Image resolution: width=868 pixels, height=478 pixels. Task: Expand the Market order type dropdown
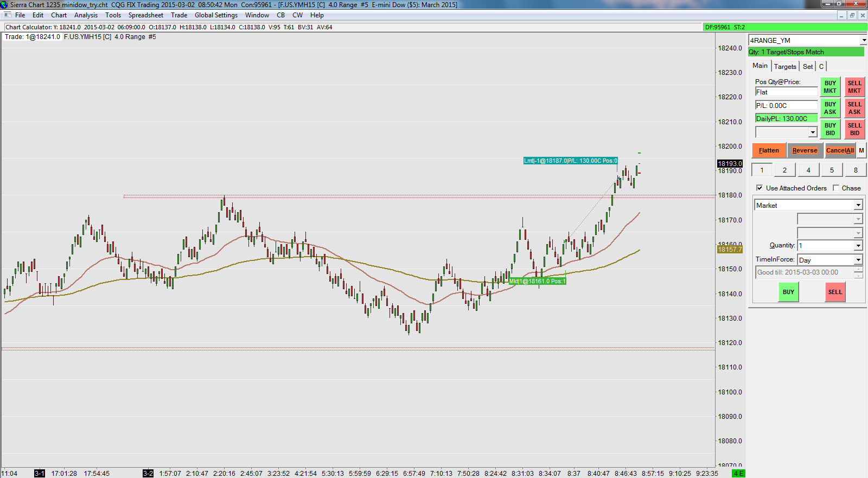(858, 205)
